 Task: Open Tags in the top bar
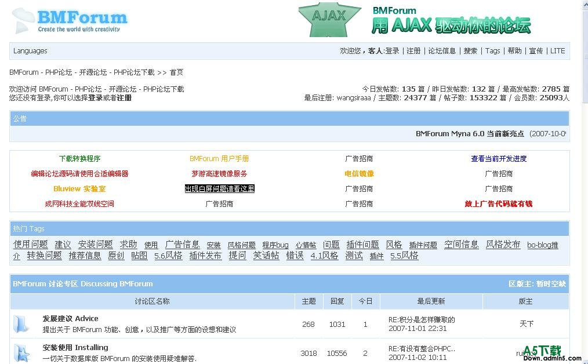492,51
